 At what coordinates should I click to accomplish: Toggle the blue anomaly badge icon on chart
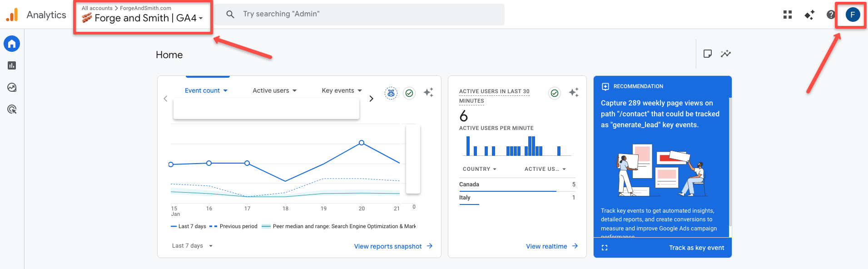pyautogui.click(x=391, y=93)
